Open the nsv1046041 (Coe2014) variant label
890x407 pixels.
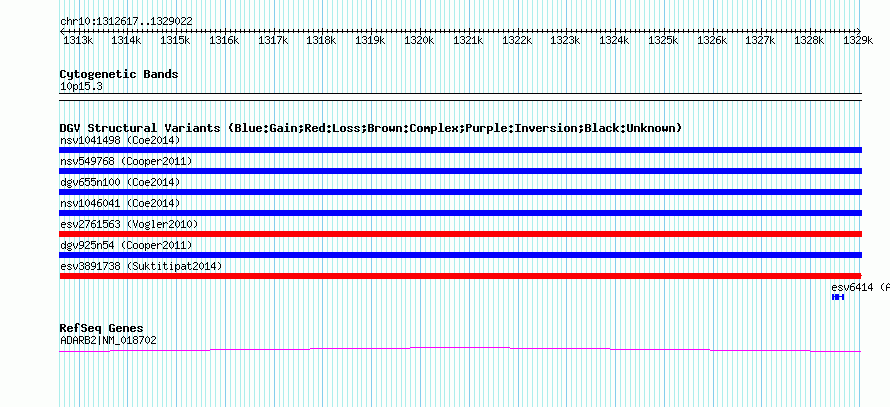120,203
